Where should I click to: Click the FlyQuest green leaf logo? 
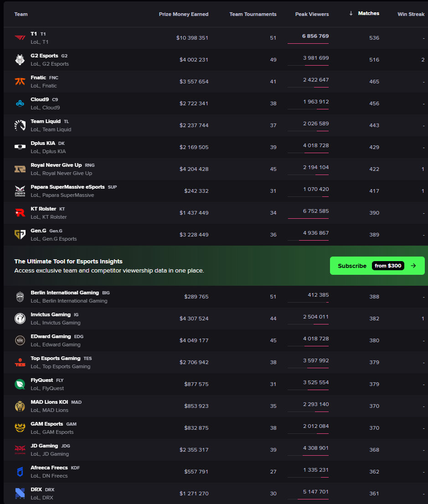coord(20,384)
